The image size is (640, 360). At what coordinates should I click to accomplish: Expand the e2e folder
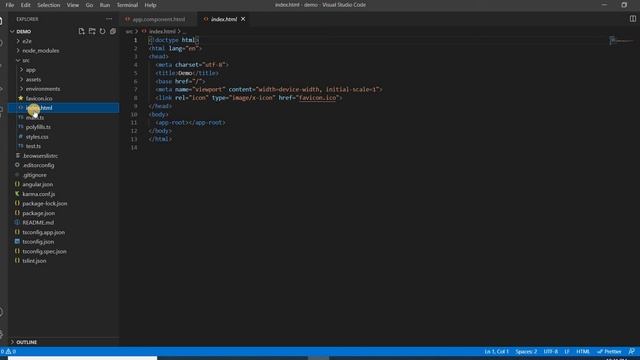click(27, 41)
